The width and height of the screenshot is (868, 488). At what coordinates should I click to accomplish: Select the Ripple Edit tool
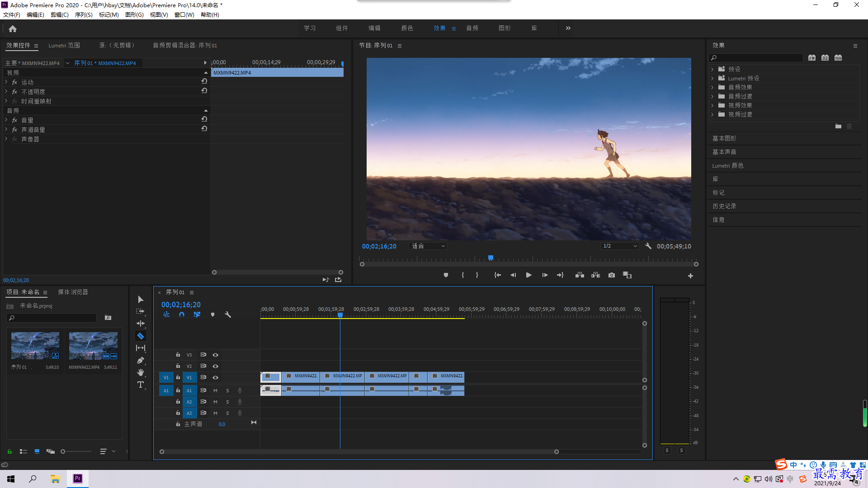point(141,324)
